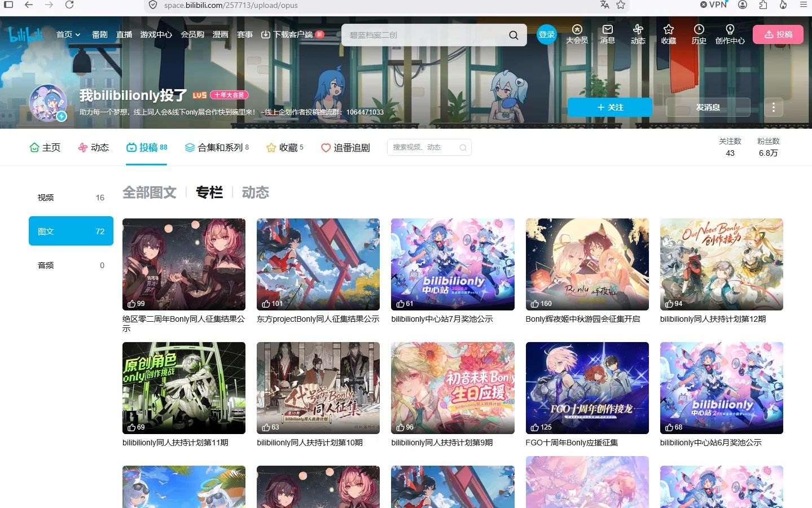
Task: Open the 追番追剧 tab
Action: pyautogui.click(x=345, y=147)
